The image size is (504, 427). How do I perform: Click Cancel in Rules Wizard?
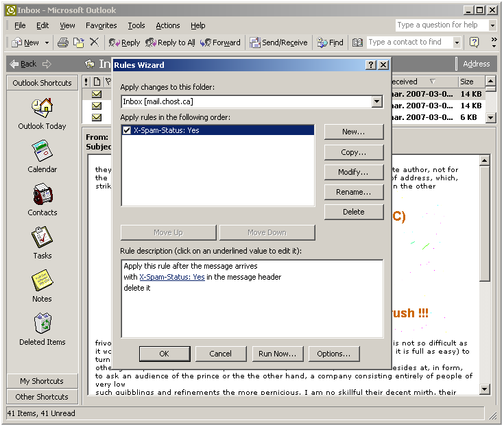(x=221, y=354)
